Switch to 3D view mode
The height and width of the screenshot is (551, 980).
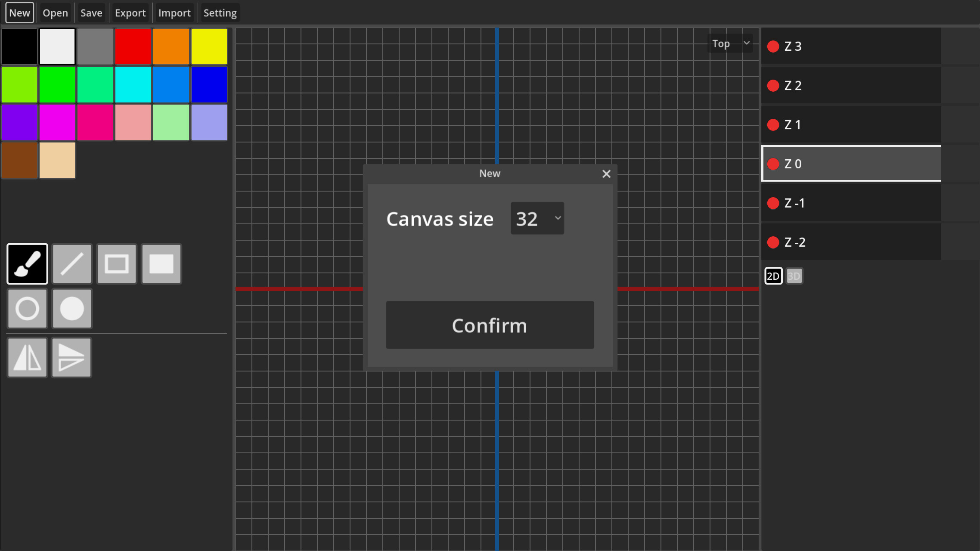click(794, 276)
